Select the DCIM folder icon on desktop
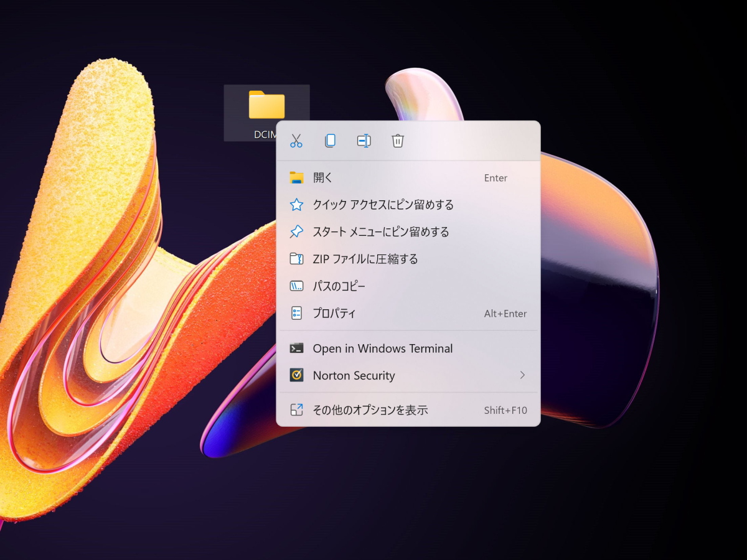The image size is (747, 560). click(x=266, y=105)
